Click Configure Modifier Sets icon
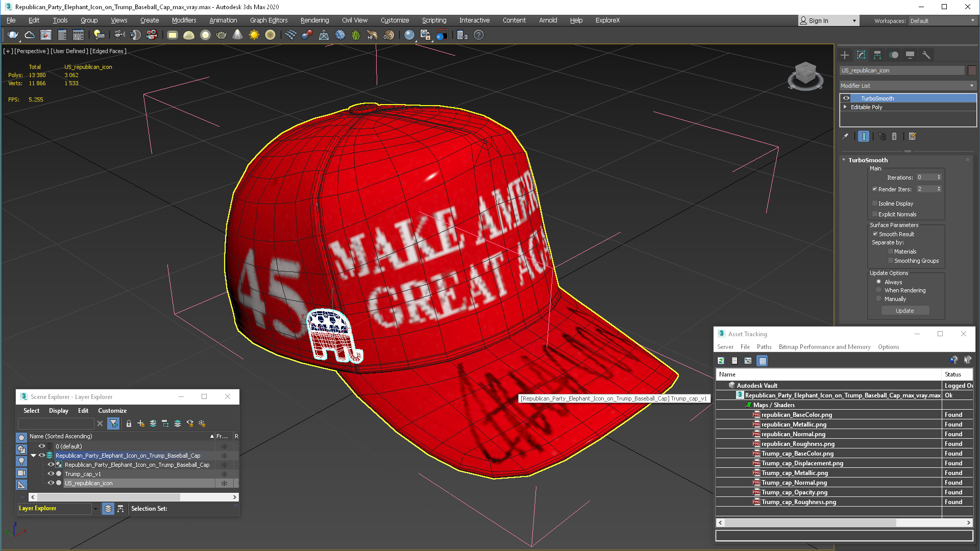 pyautogui.click(x=913, y=136)
